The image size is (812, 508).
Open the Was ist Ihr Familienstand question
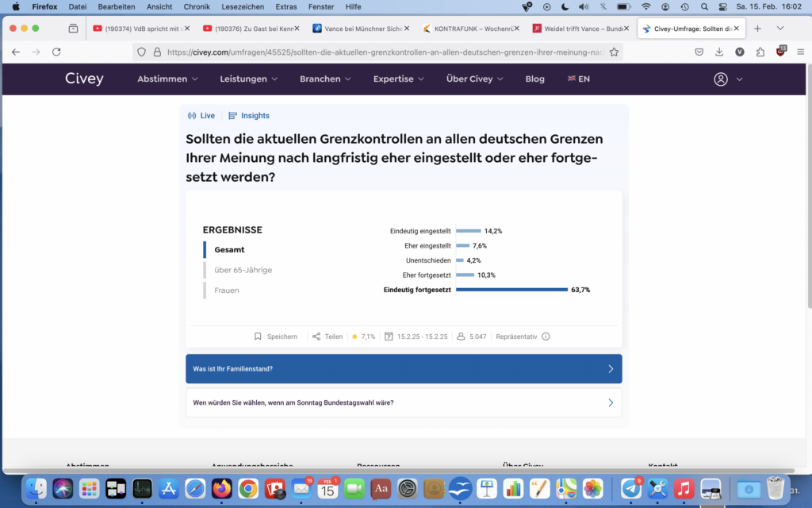pos(404,369)
